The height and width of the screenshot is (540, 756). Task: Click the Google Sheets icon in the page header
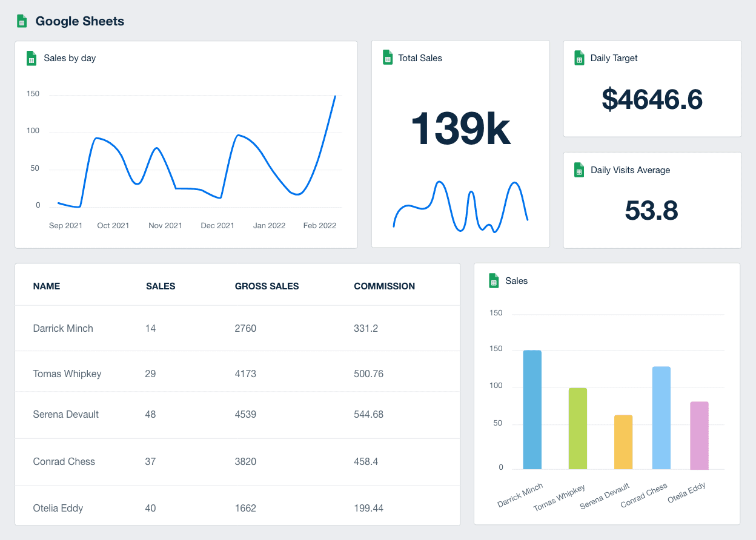[22, 20]
